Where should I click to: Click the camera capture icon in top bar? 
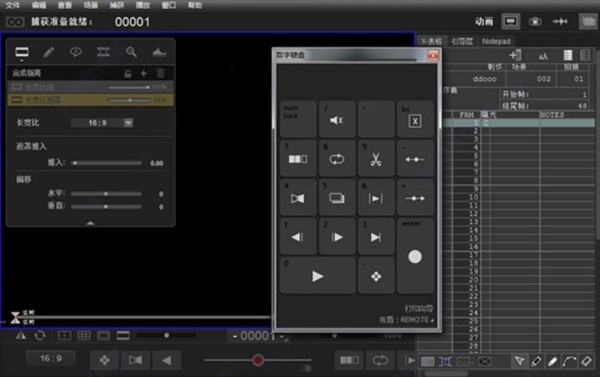coord(535,21)
